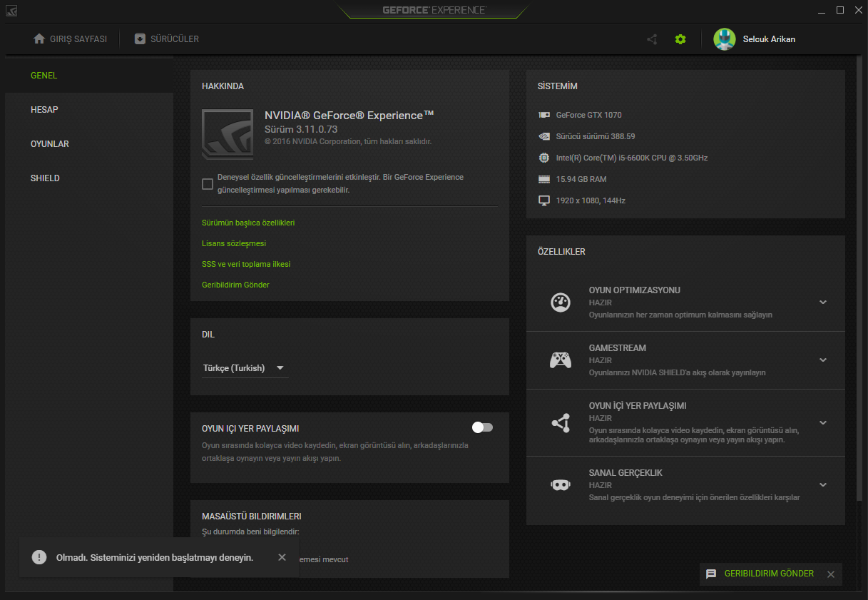This screenshot has width=868, height=600.
Task: Click the GeForce GTX 1070 text
Action: pyautogui.click(x=589, y=115)
